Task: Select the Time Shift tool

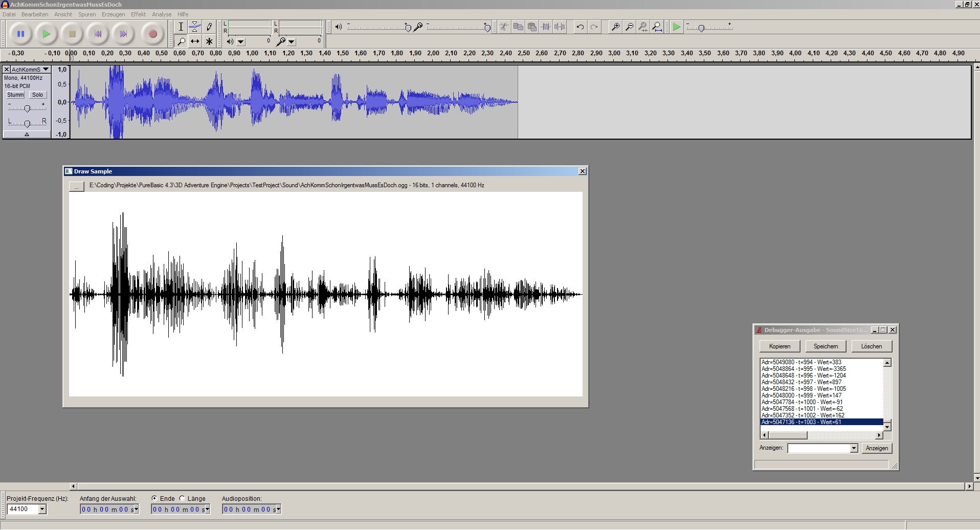Action: [195, 41]
